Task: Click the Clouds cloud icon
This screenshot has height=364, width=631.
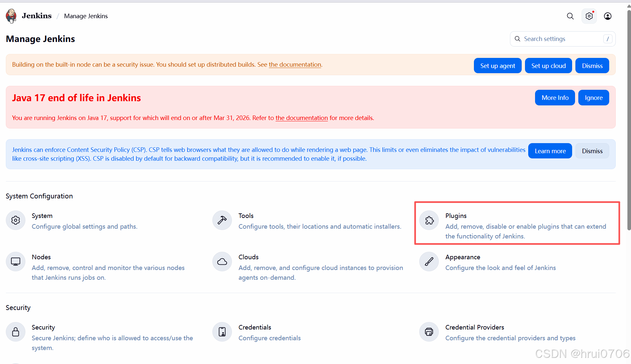Action: tap(222, 262)
